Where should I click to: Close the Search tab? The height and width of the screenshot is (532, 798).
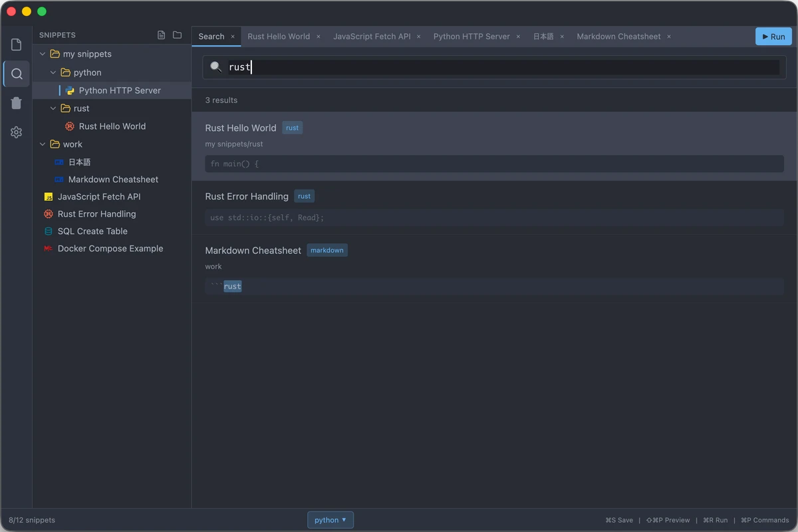tap(233, 37)
